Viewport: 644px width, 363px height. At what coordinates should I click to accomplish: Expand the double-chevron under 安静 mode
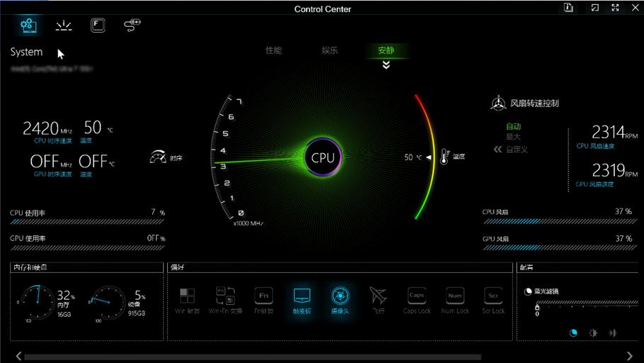[386, 65]
